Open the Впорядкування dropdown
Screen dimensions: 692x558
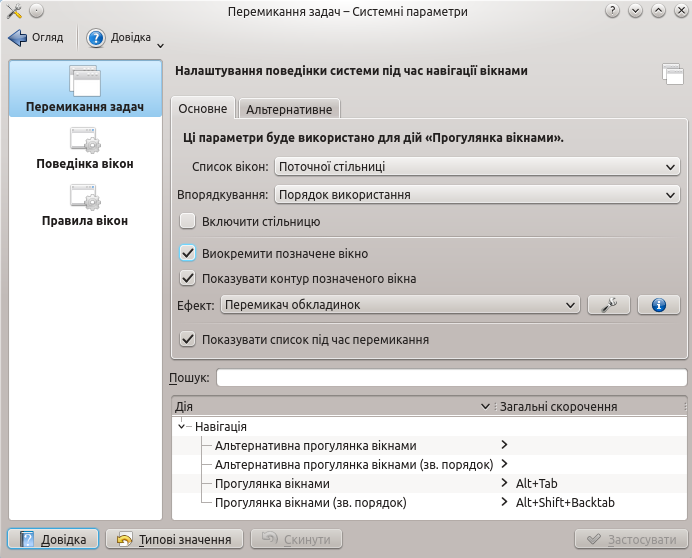click(x=476, y=195)
